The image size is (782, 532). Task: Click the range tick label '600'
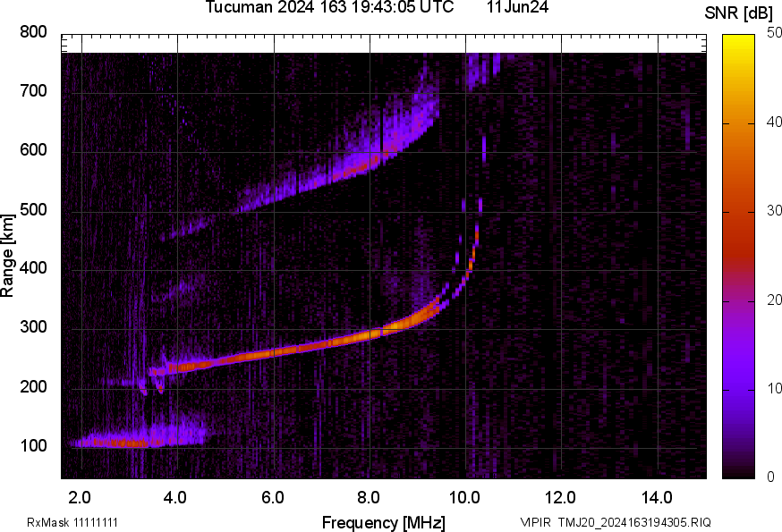pos(33,149)
